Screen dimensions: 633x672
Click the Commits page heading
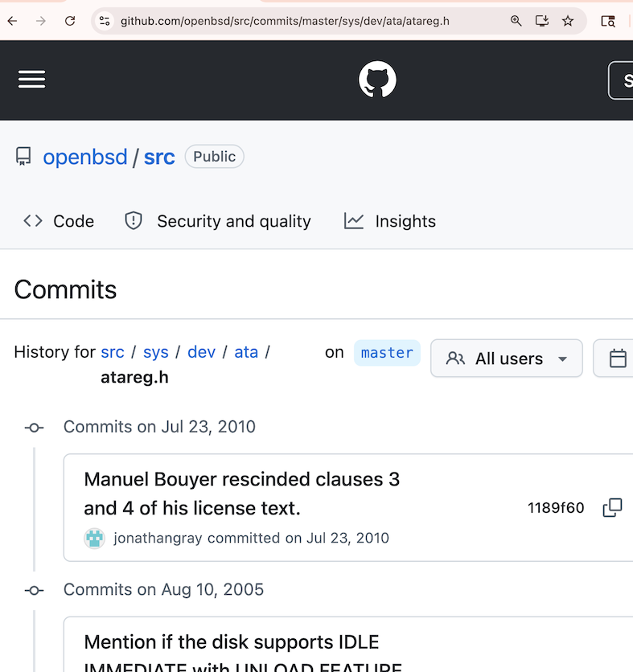pyautogui.click(x=65, y=289)
